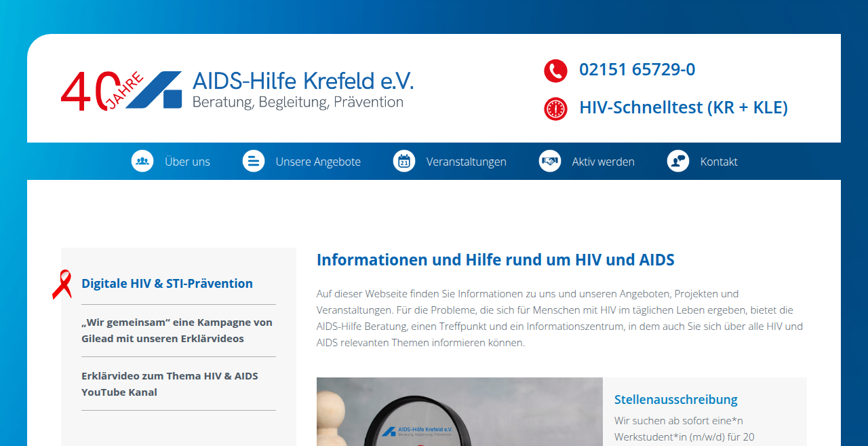
Task: Click the red ribbon icon in sidebar
Action: 62,284
